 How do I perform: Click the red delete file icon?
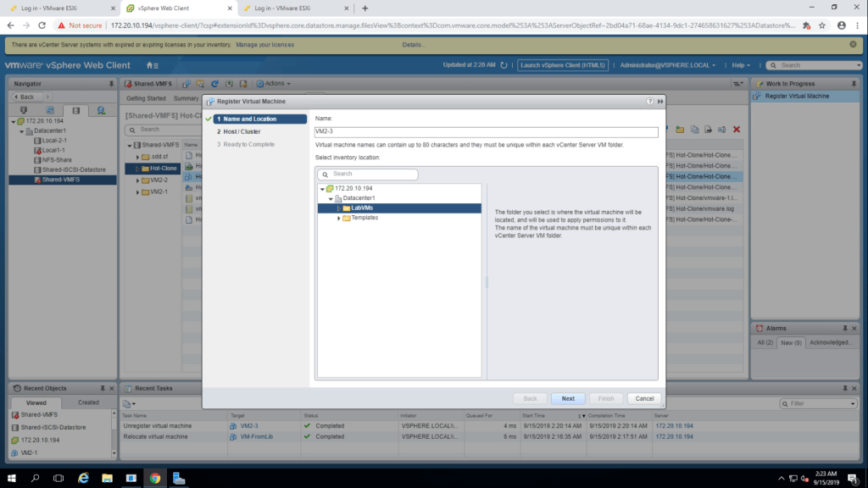[736, 129]
